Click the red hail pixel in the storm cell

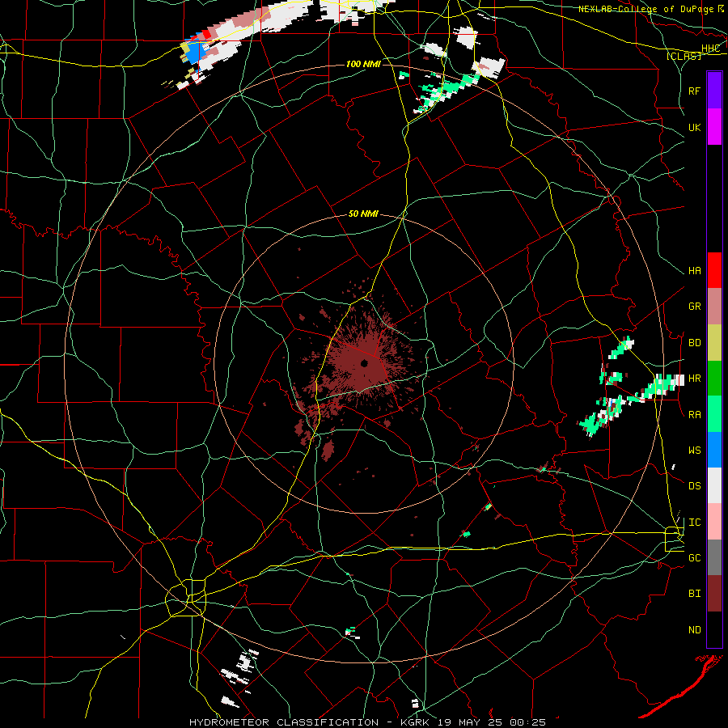coord(207,34)
